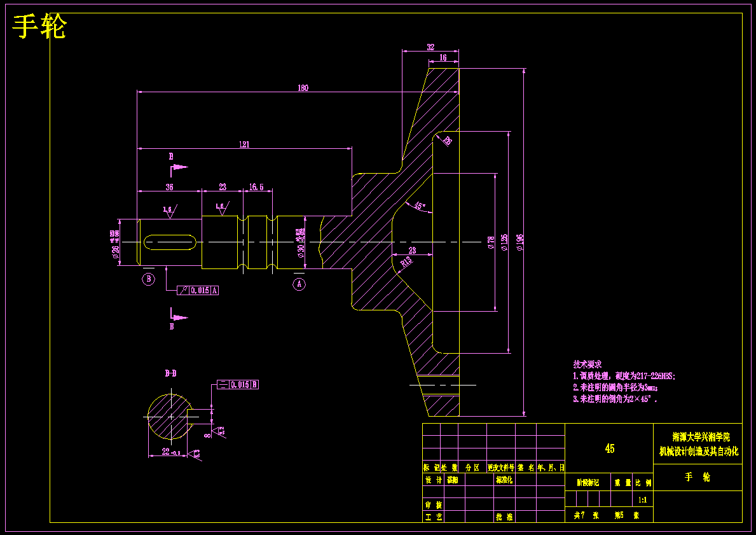This screenshot has height=535, width=756.
Task: Select the 第5张 sheet number text
Action: click(x=627, y=515)
